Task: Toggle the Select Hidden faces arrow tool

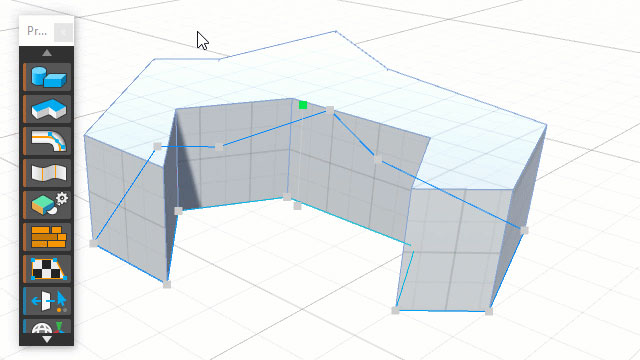Action: (x=47, y=301)
